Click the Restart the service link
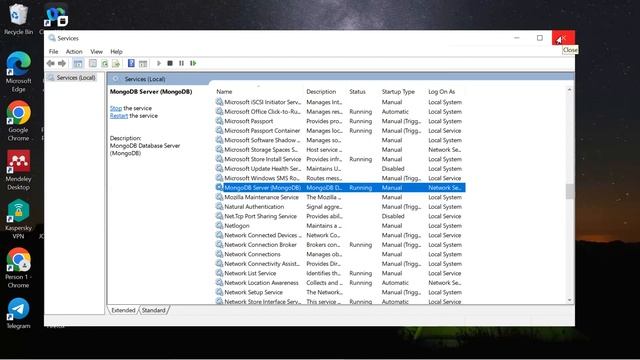This screenshot has width=640, height=360. pyautogui.click(x=119, y=116)
